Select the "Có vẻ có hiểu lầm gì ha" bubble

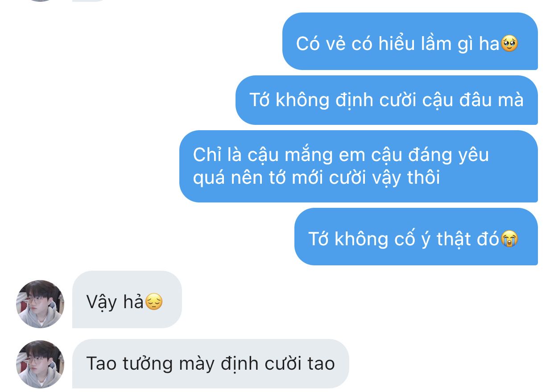pos(410,41)
